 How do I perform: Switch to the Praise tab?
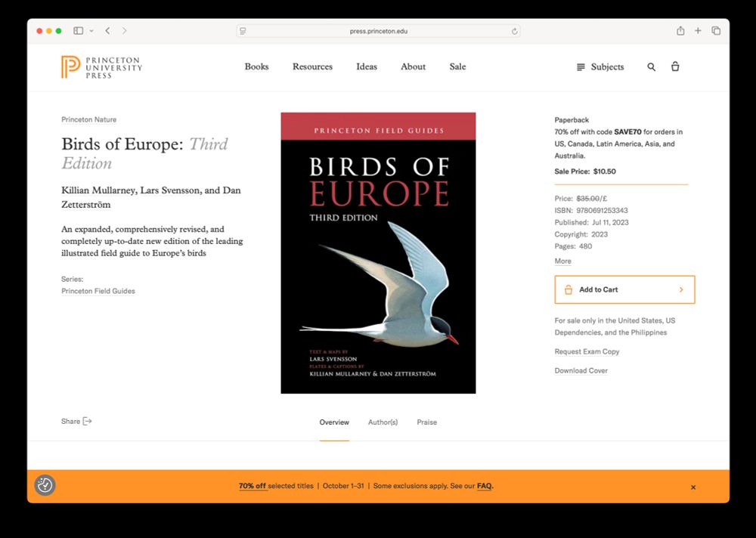click(x=426, y=422)
